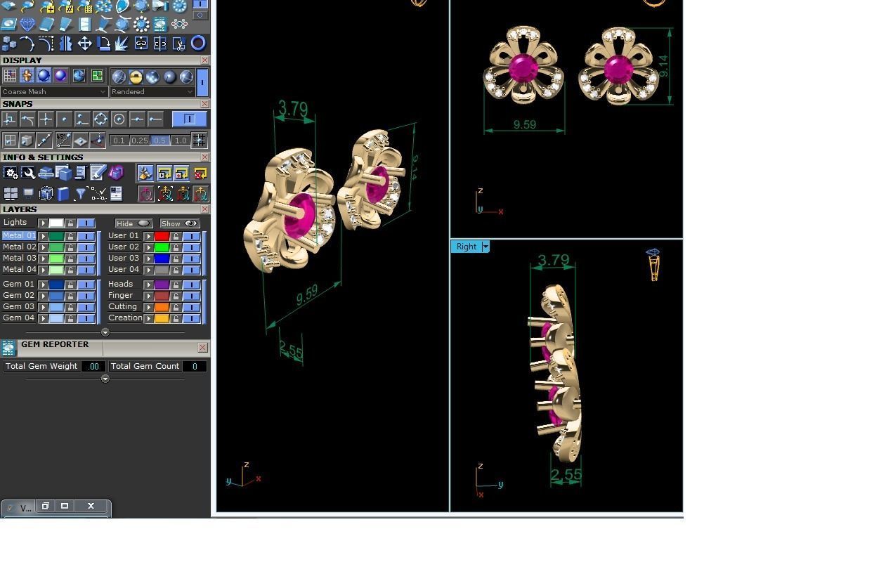Viewport: 893px width, 588px height.
Task: Toggle the point snap
Action: pyautogui.click(x=64, y=119)
